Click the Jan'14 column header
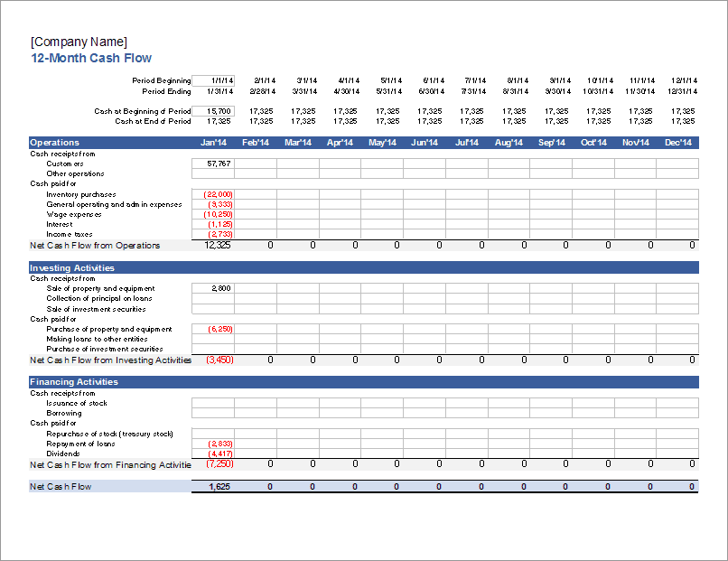 click(x=213, y=142)
